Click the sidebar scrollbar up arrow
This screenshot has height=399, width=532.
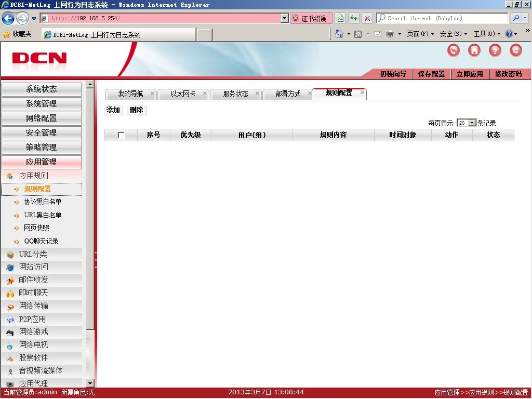(90, 85)
